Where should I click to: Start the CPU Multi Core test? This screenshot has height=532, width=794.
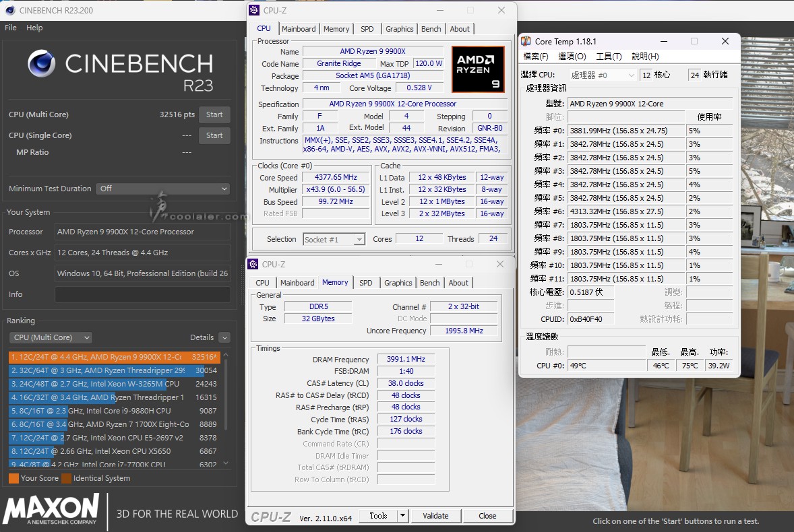tap(214, 114)
